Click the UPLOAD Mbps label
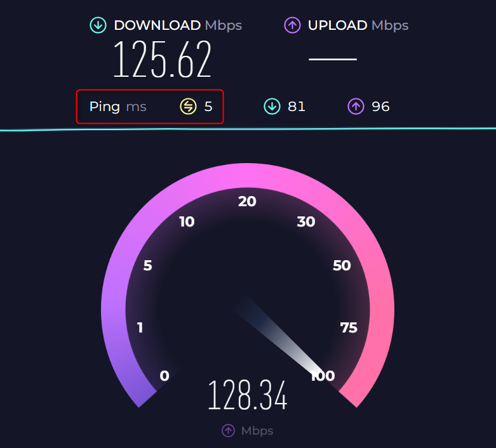Image resolution: width=496 pixels, height=448 pixels. [x=358, y=25]
